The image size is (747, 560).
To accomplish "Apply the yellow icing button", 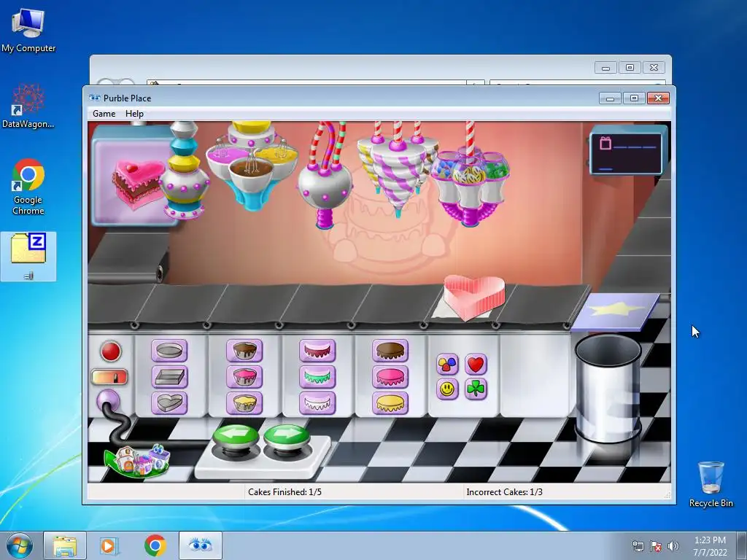I will [x=390, y=402].
